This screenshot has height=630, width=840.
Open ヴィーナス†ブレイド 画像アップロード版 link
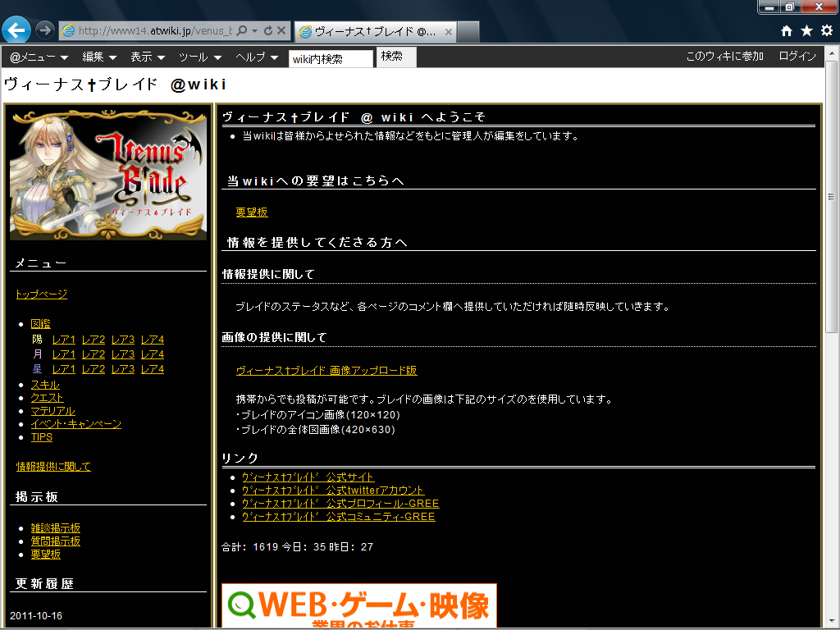pos(326,371)
